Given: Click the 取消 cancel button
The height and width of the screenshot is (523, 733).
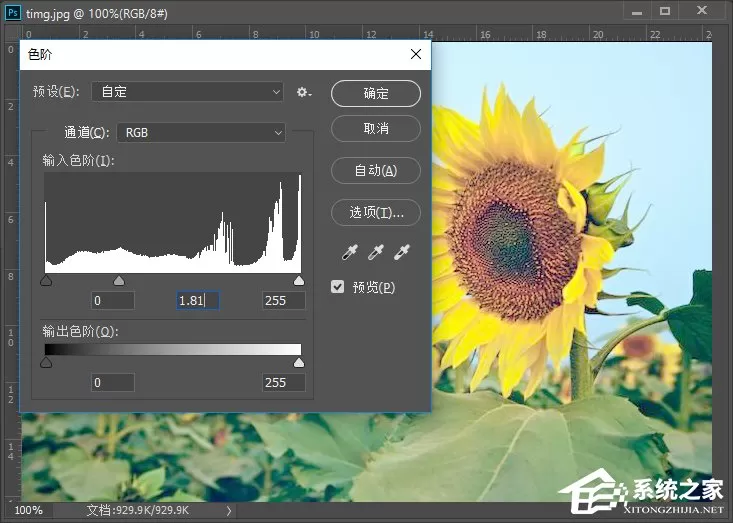Looking at the screenshot, I should point(376,129).
